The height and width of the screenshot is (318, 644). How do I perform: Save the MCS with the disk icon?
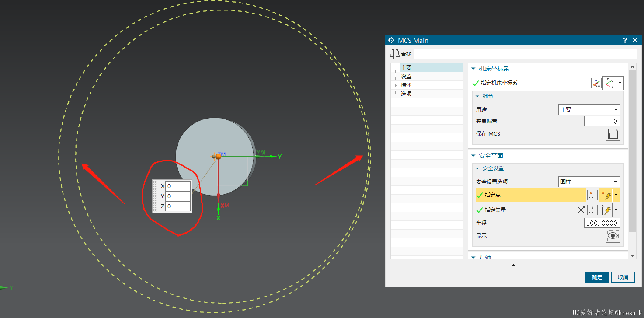(613, 134)
